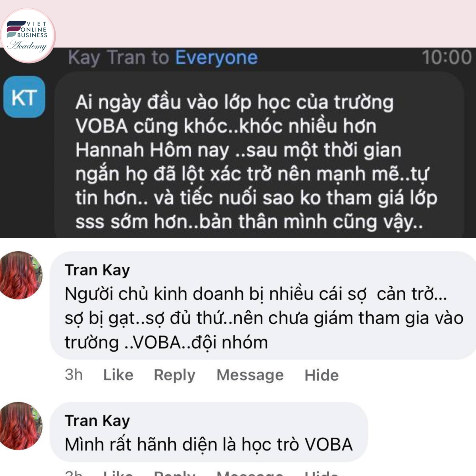The width and height of the screenshot is (476, 476).
Task: Like the first Tran Kay comment
Action: click(x=118, y=375)
